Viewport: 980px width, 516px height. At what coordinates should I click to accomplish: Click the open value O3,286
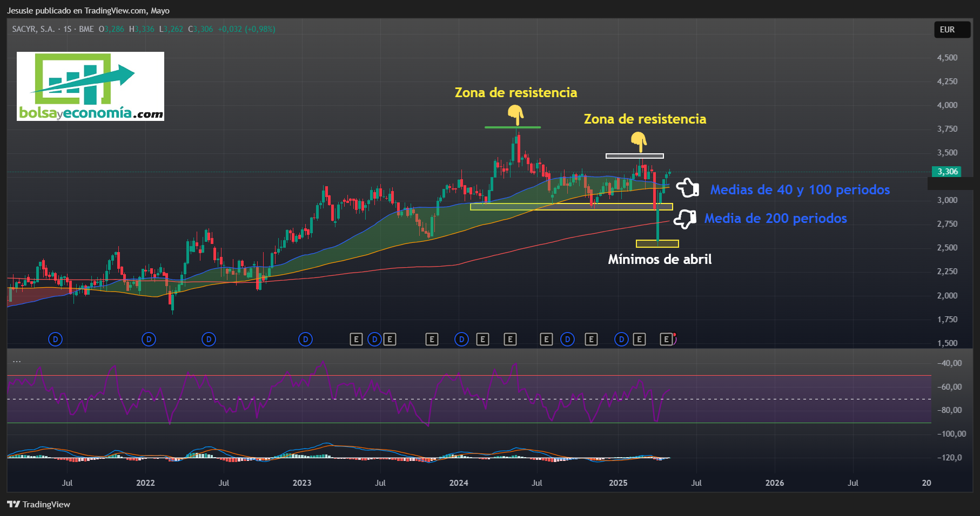111,29
